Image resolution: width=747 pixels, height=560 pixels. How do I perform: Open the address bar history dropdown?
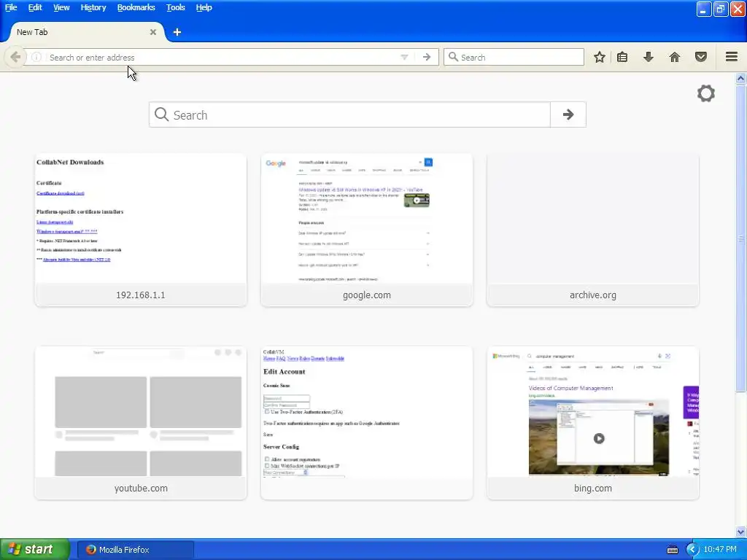pyautogui.click(x=404, y=57)
